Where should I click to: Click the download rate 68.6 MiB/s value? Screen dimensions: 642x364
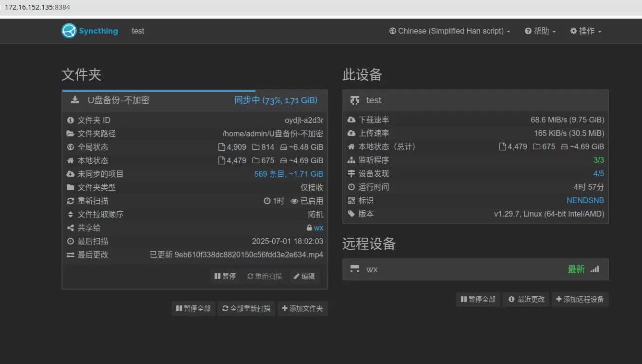[567, 120]
